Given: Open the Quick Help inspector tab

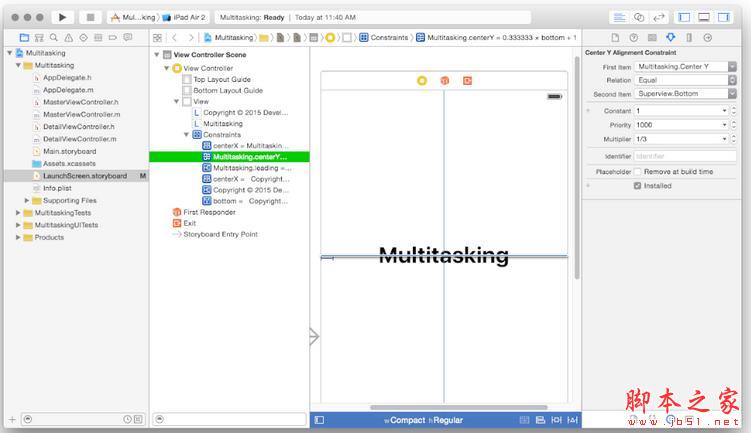Looking at the screenshot, I should coord(634,37).
